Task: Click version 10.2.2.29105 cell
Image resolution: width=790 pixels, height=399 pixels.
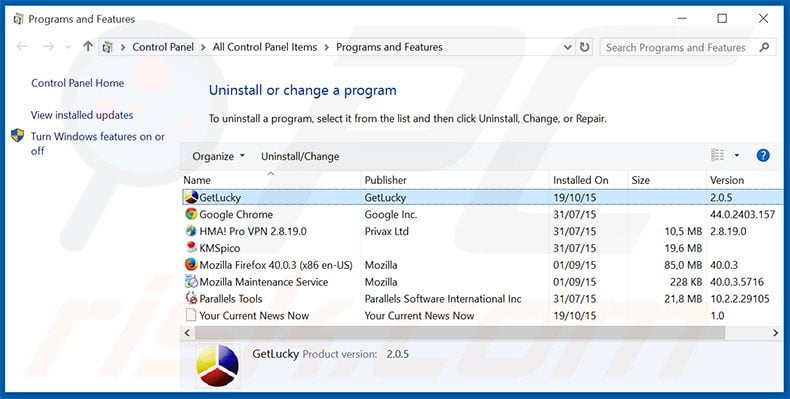Action: click(740, 299)
